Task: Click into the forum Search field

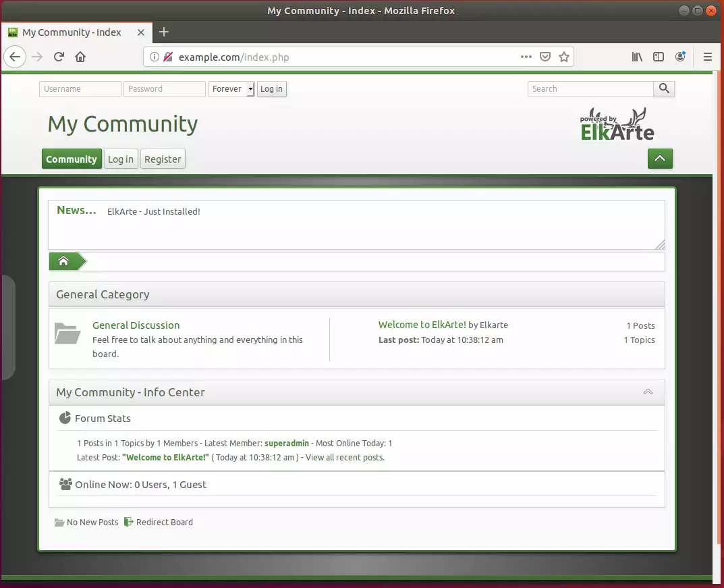Action: pyautogui.click(x=590, y=88)
